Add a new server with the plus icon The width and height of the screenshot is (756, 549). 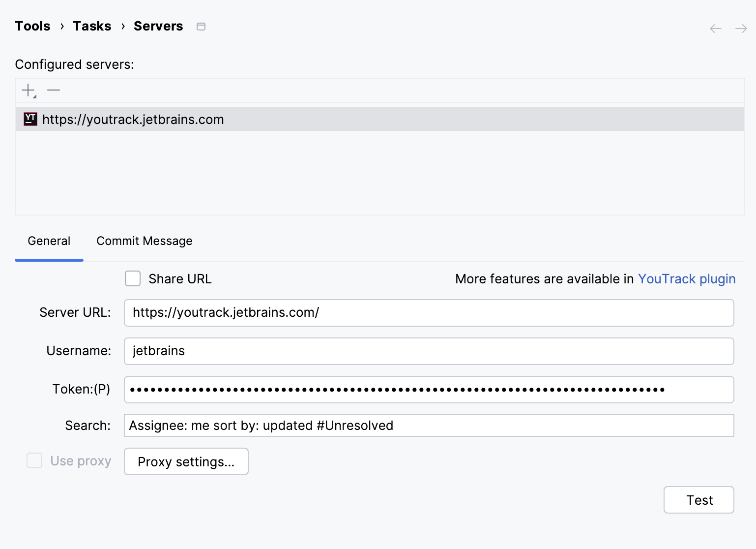point(27,90)
